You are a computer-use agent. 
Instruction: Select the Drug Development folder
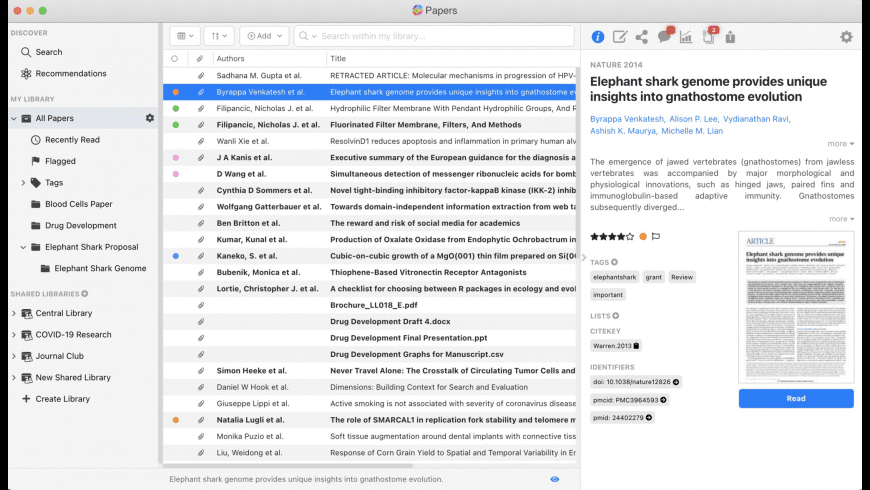pos(80,225)
